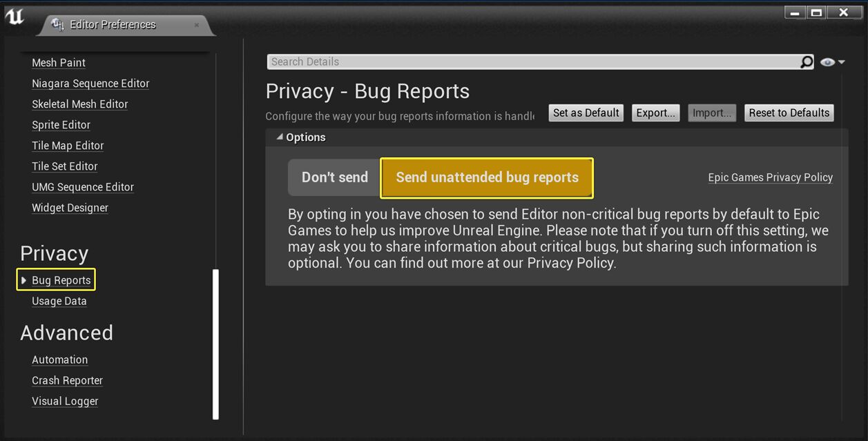868x441 pixels.
Task: Click inside the Search Details field
Action: [483, 61]
